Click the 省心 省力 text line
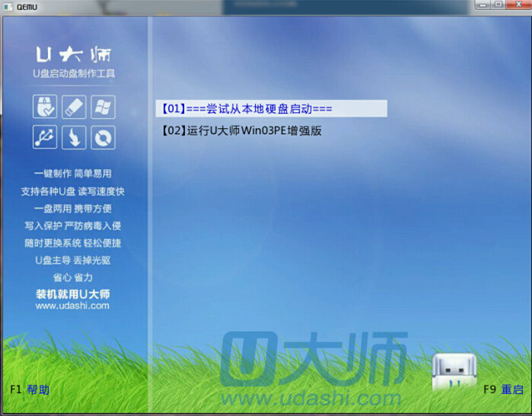Image resolution: width=532 pixels, height=416 pixels. click(x=72, y=277)
